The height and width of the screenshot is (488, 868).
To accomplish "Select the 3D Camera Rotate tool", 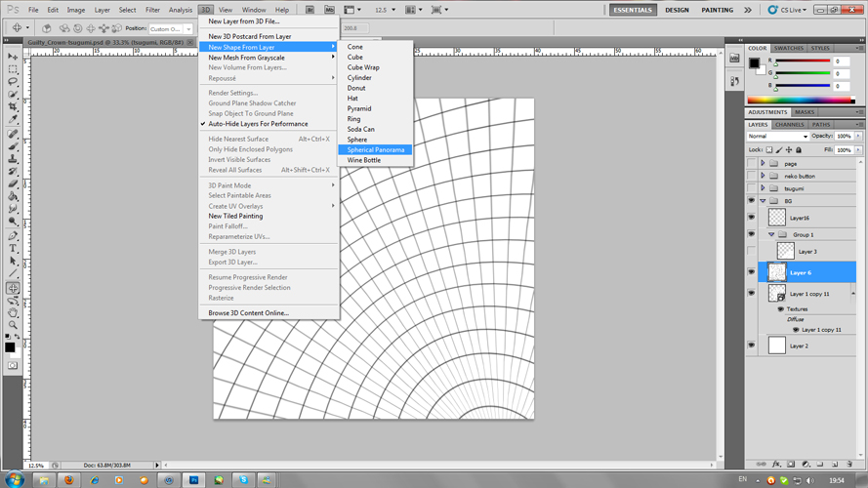I will (13, 301).
